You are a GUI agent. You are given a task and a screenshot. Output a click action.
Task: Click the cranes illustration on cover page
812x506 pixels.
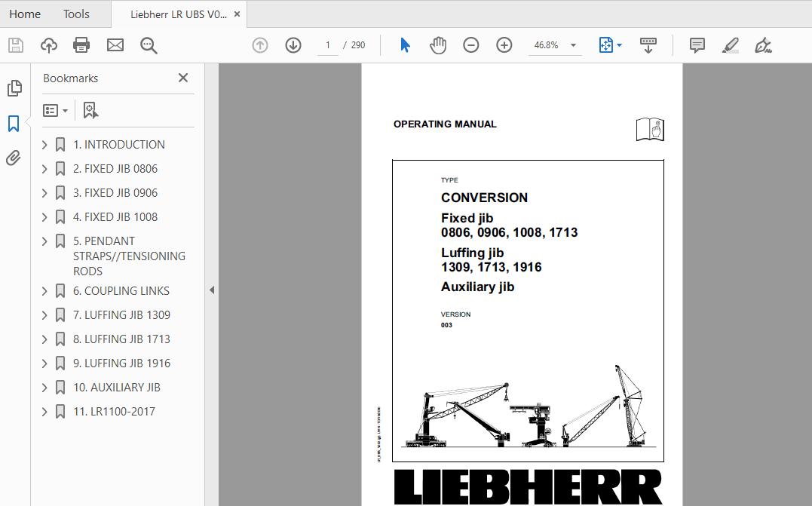click(528, 407)
